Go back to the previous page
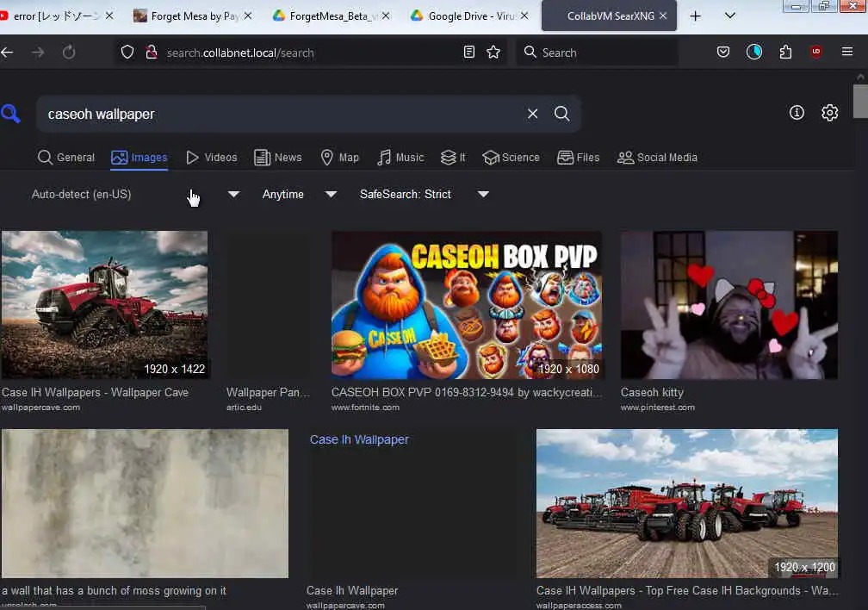The width and height of the screenshot is (868, 610). [x=7, y=53]
